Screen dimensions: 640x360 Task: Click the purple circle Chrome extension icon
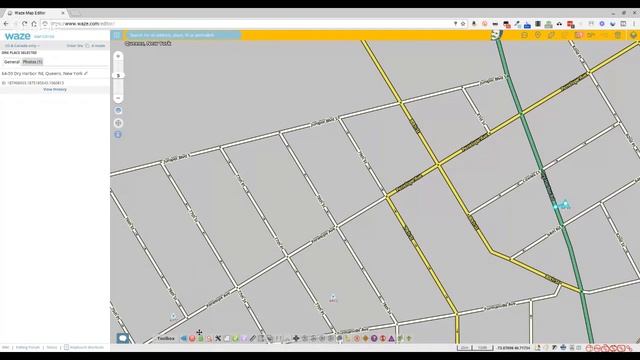602,24
